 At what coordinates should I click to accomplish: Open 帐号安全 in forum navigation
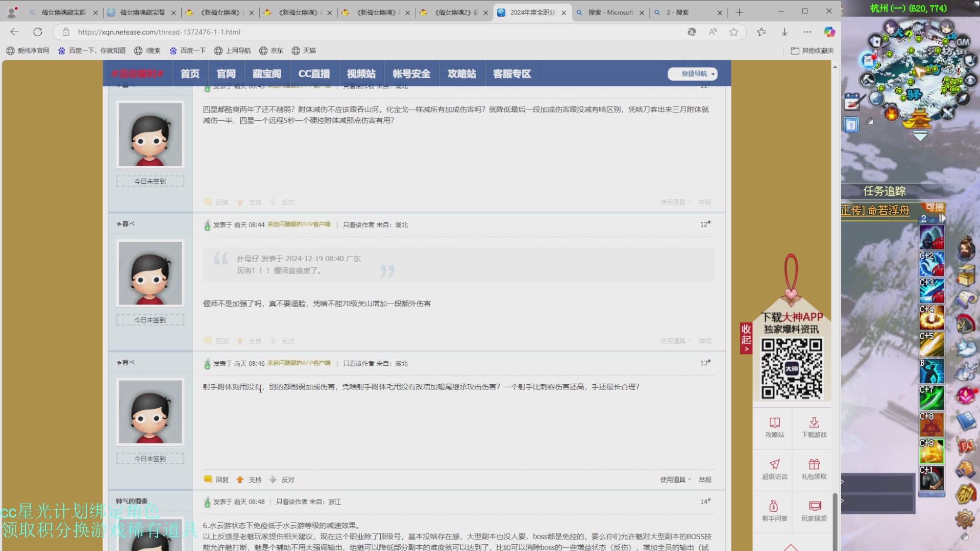coord(411,74)
